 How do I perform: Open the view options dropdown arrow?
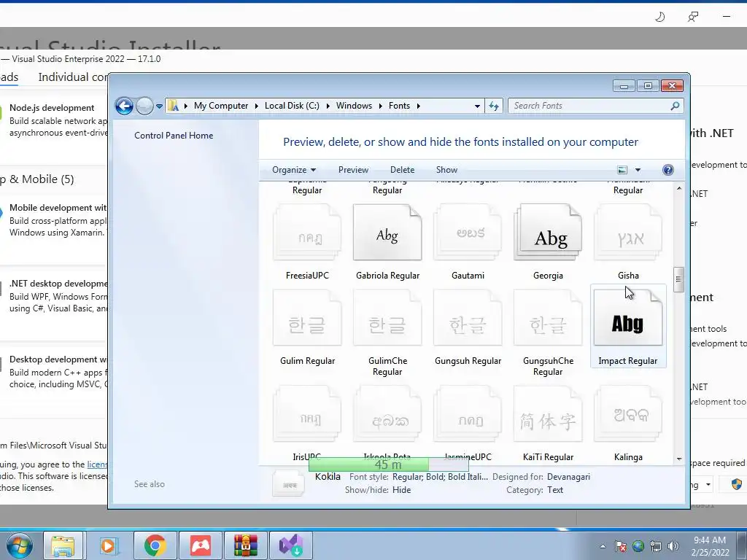coord(638,170)
